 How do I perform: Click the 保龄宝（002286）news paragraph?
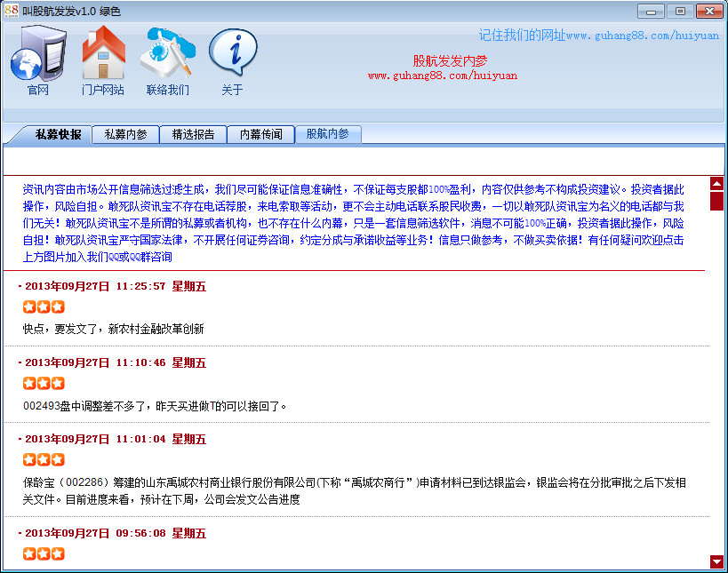pyautogui.click(x=355, y=491)
